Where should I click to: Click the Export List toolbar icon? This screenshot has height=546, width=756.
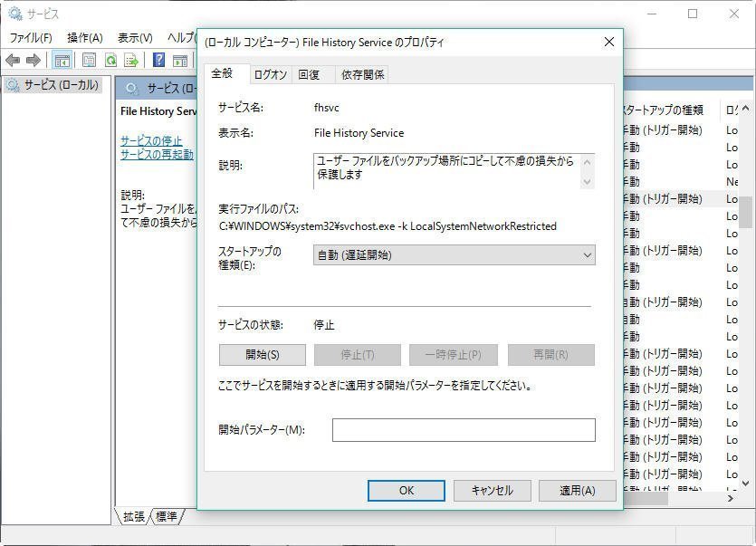click(131, 61)
